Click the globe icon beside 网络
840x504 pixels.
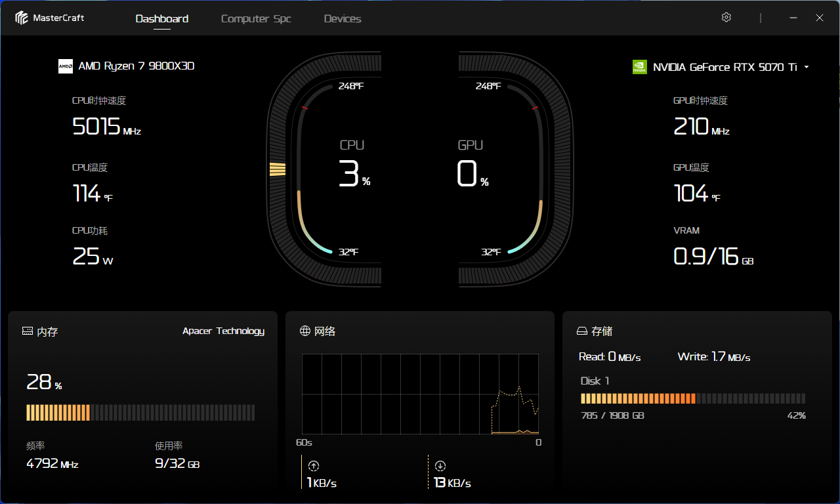tap(304, 331)
